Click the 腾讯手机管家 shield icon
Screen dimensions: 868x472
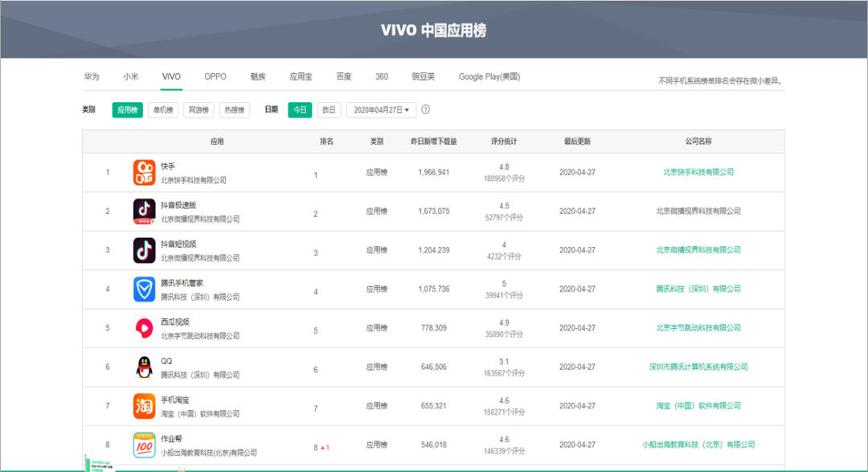coord(144,289)
